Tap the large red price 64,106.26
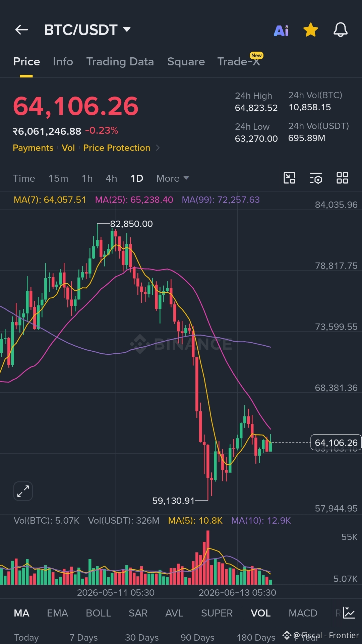The width and height of the screenshot is (362, 644). coord(76,106)
